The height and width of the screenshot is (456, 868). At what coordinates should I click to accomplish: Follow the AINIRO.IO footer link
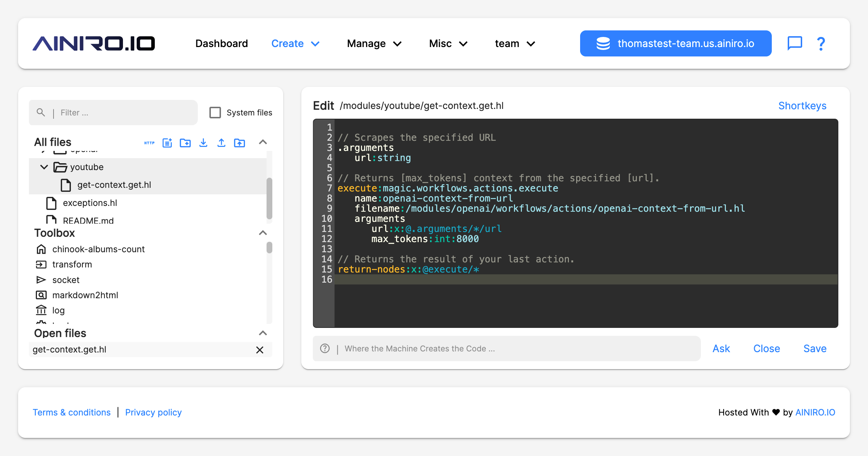815,412
